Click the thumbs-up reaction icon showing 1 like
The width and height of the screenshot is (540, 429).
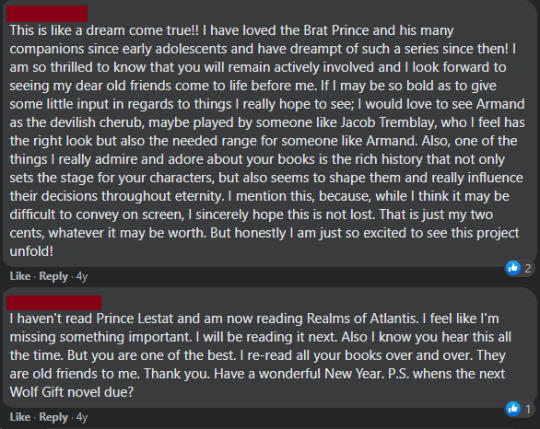click(x=513, y=409)
